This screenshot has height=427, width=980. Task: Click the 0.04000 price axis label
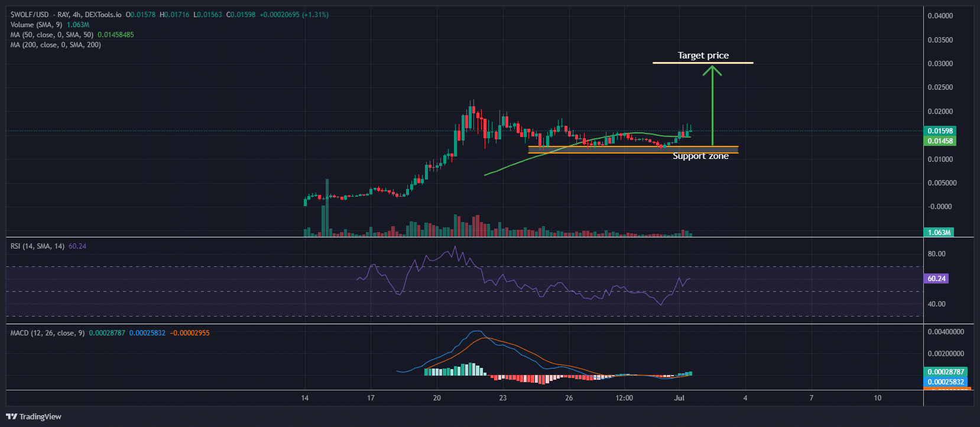(940, 16)
